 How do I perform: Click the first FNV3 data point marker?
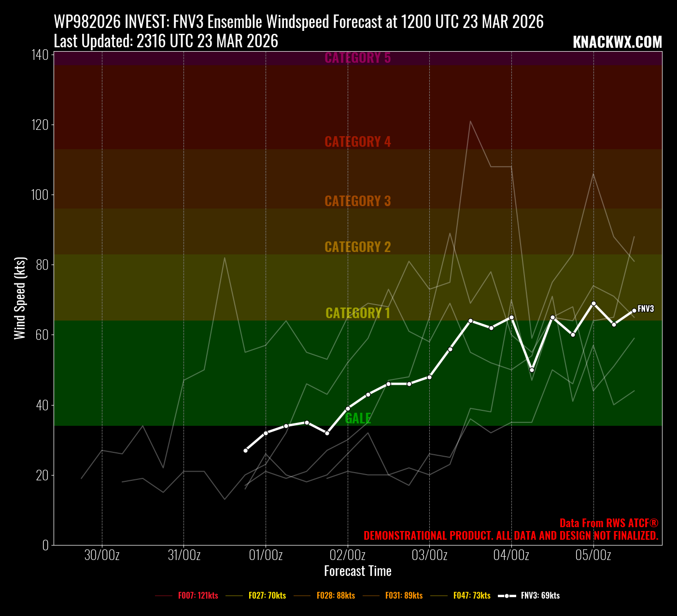coord(245,450)
